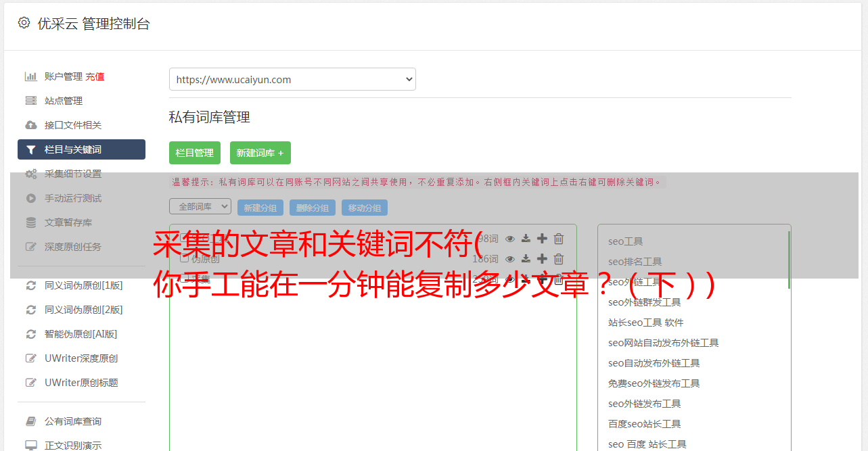Open 账户管理 via its bar chart icon
Screen dimensions: 868x451
[31, 76]
